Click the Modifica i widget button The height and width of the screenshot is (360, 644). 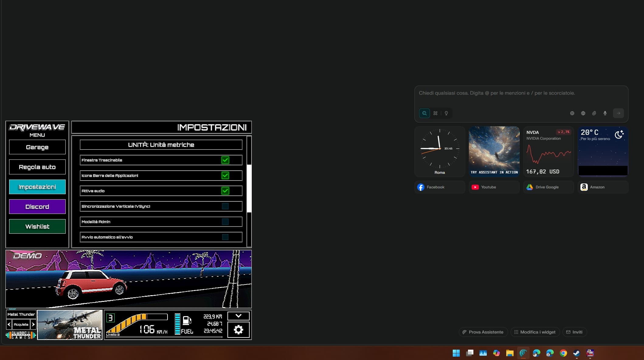535,332
